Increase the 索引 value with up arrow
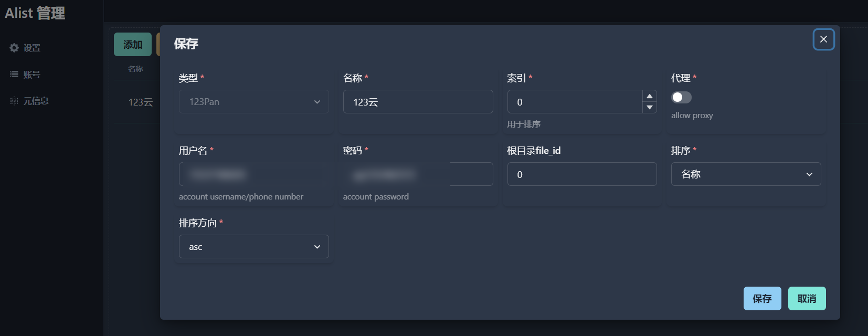Screen dimensions: 868x336 (650, 96)
